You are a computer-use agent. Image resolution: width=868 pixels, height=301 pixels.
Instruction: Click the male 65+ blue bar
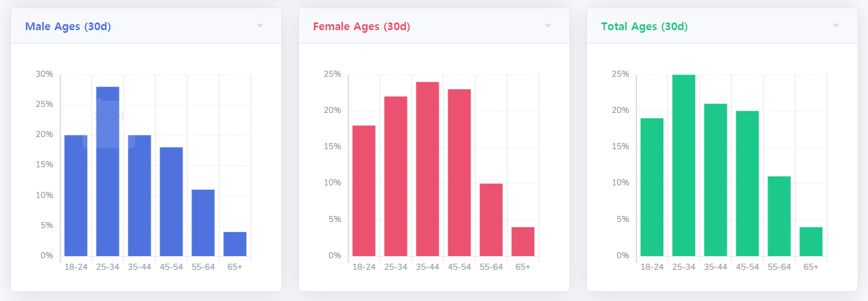pyautogui.click(x=235, y=244)
